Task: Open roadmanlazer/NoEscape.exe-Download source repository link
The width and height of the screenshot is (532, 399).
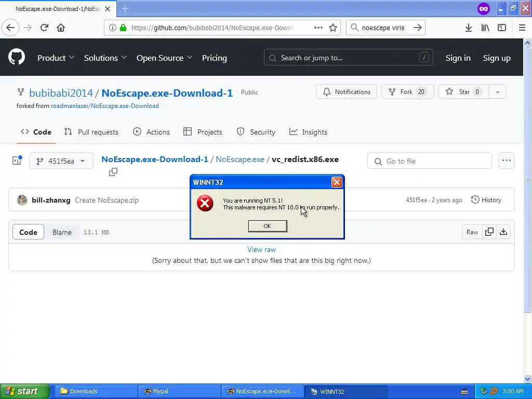Action: point(105,106)
